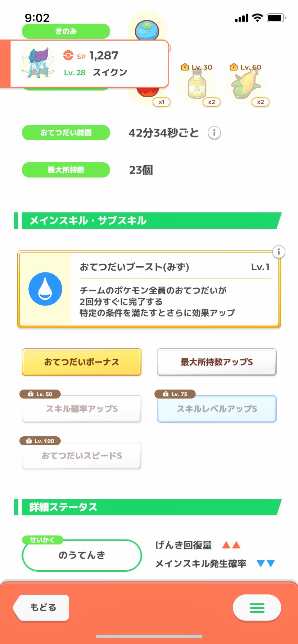The image size is (298, 644).
Task: Select the おてつだいボーナス sub skill
Action: [x=82, y=362]
